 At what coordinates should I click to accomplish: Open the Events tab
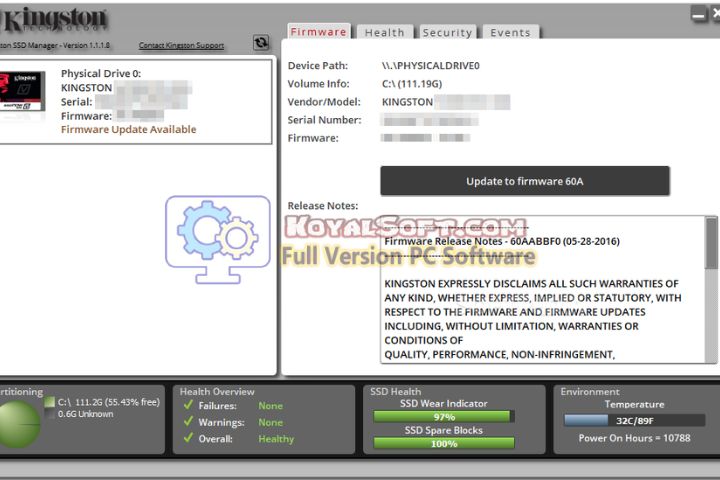(511, 33)
